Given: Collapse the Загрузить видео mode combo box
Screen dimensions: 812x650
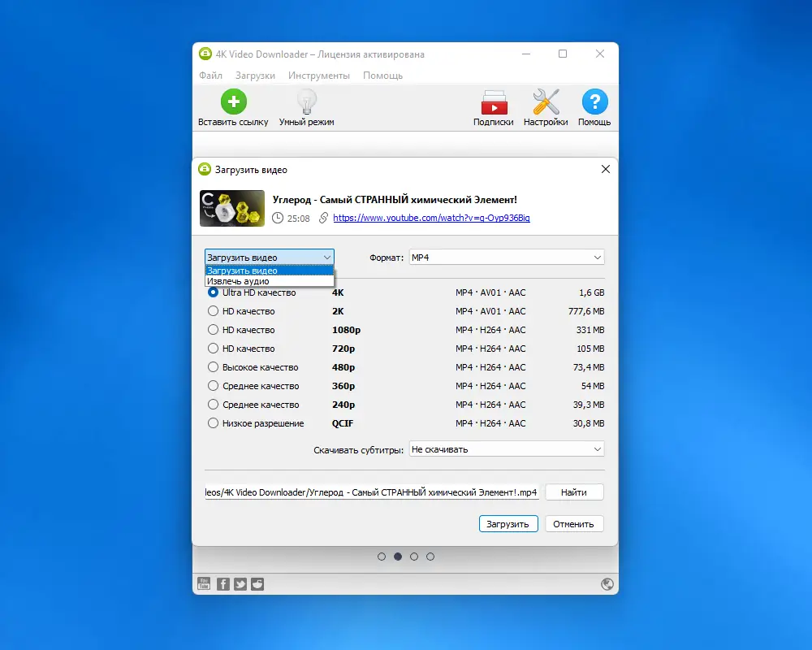Looking at the screenshot, I should click(270, 257).
